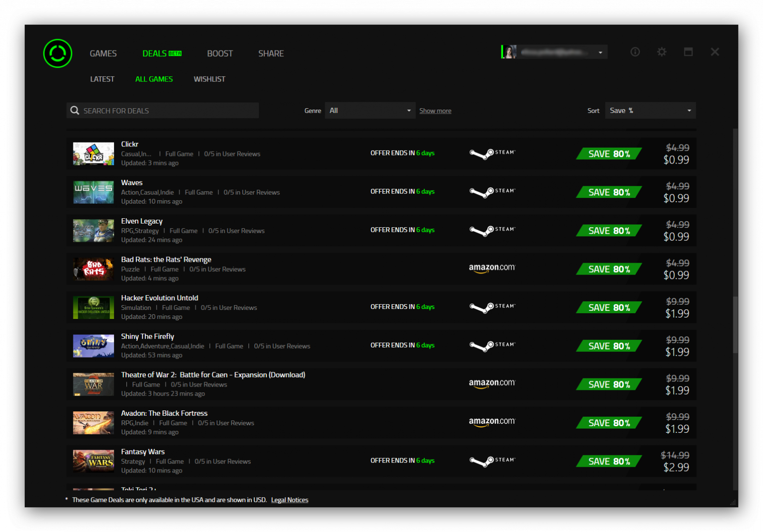The width and height of the screenshot is (763, 532).
Task: Click Amazon logo for Bad Rats deal
Action: (x=492, y=268)
